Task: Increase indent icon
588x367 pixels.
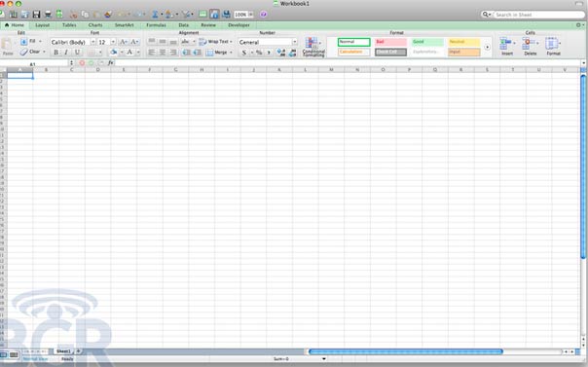Action: coord(197,53)
